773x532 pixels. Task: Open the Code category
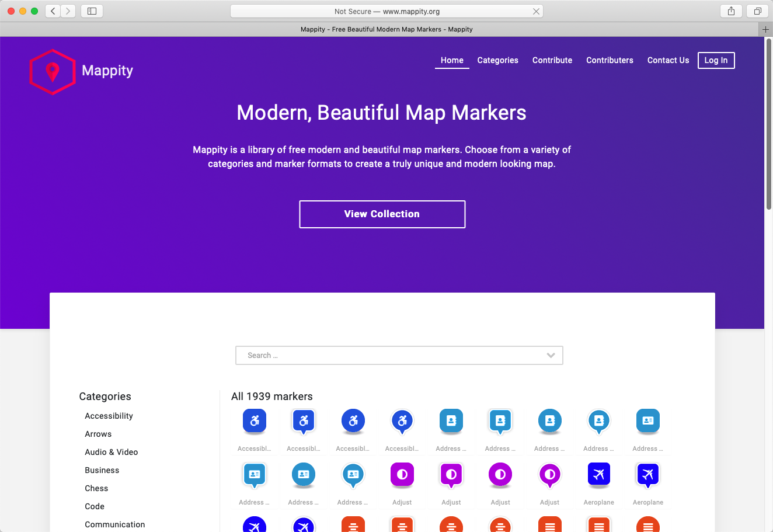pos(95,506)
